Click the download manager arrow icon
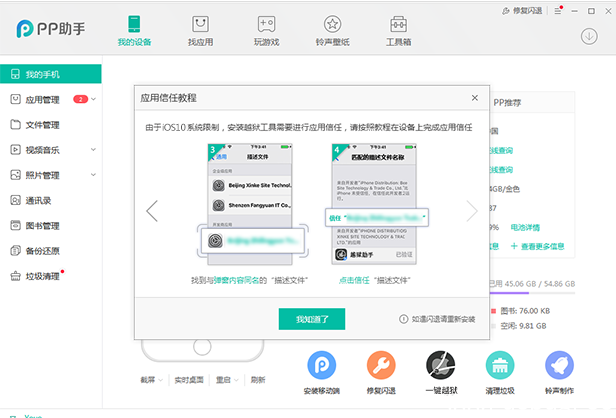 click(x=589, y=36)
